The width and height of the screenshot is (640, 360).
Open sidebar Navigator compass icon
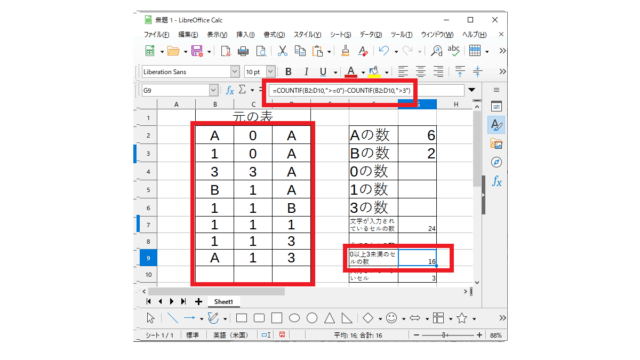pyautogui.click(x=496, y=162)
